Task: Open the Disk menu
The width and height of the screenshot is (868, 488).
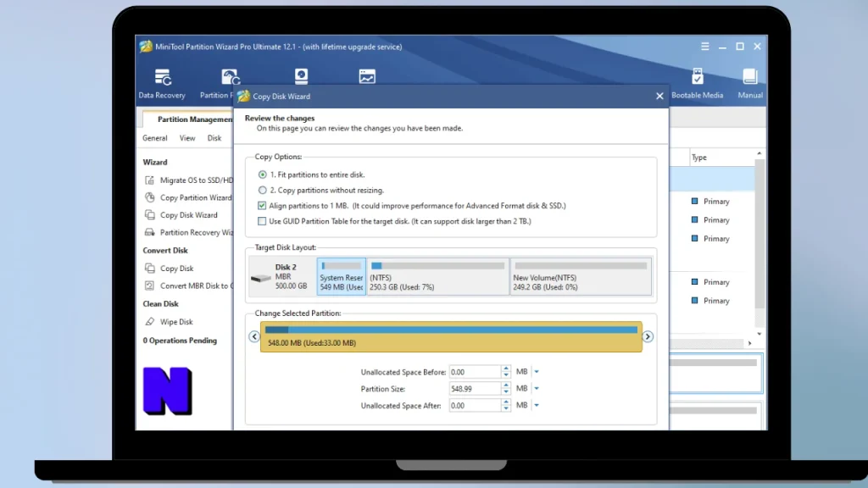Action: point(214,138)
